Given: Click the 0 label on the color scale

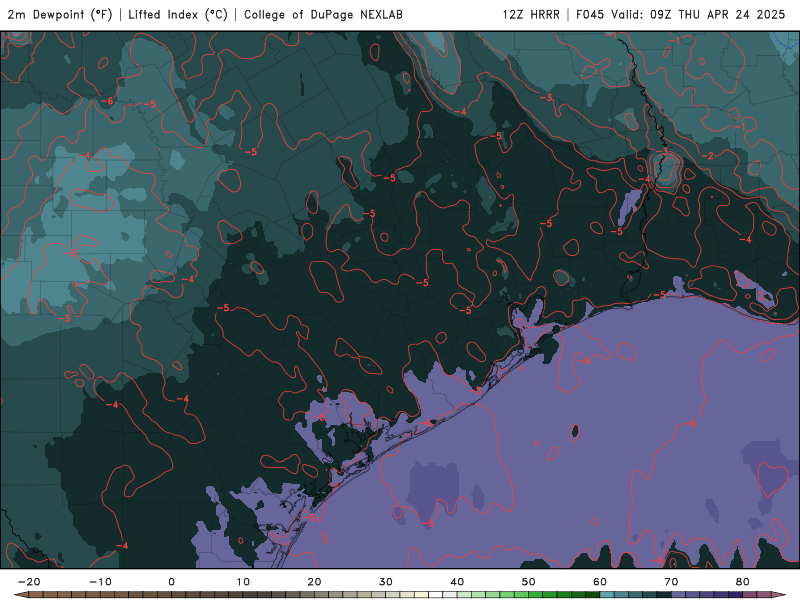Looking at the screenshot, I should click(171, 582).
